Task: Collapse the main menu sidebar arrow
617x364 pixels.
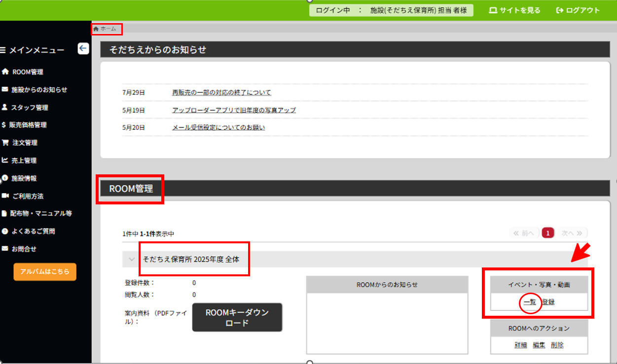Action: (x=83, y=48)
